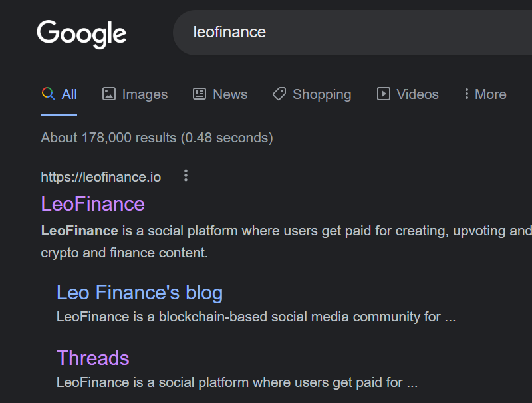Expand the More search options menu
This screenshot has height=403, width=532.
coord(485,94)
